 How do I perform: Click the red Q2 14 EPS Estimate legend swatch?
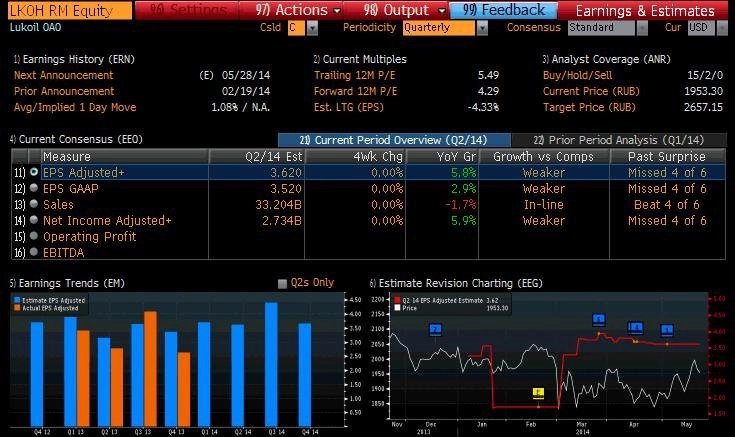398,301
